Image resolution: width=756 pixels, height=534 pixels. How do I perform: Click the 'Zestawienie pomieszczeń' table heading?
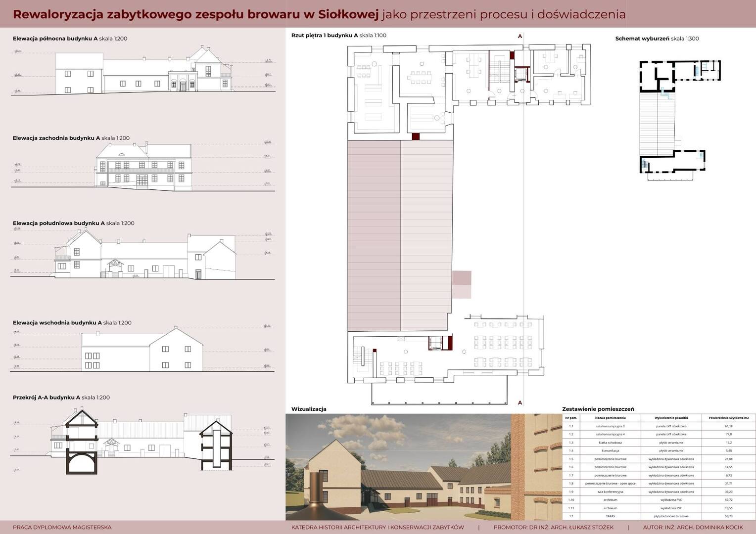click(x=598, y=409)
